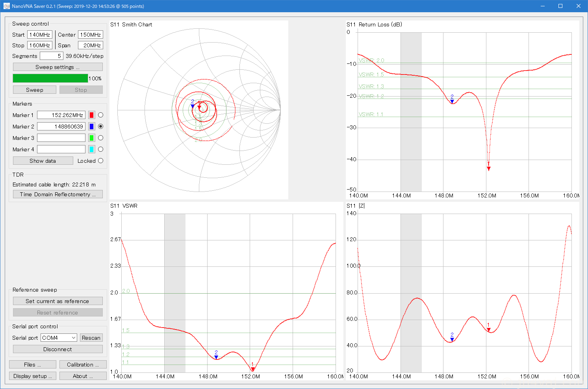Click Set current as reference
Image resolution: width=588 pixels, height=389 pixels.
pos(58,301)
